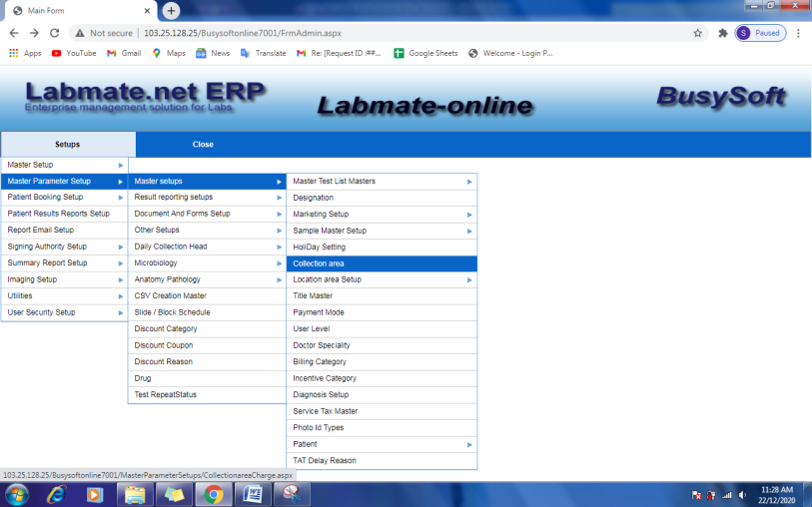
Task: Click the Paused profile button
Action: [760, 33]
